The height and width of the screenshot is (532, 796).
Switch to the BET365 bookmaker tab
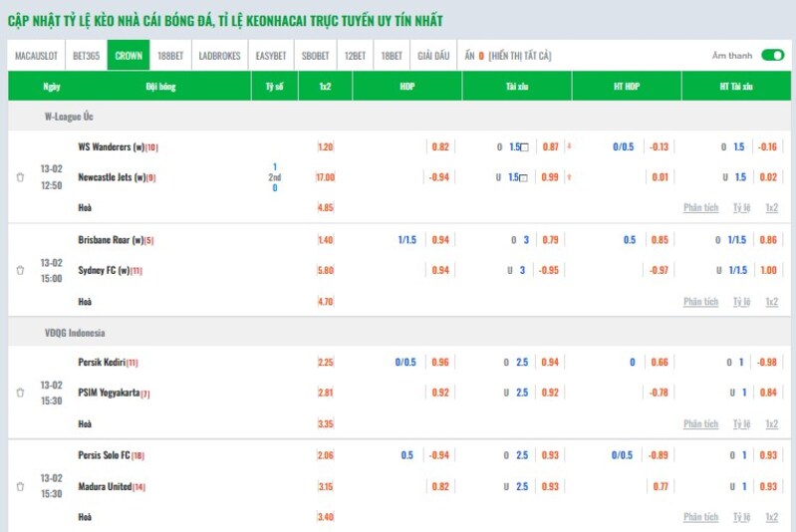click(x=86, y=56)
